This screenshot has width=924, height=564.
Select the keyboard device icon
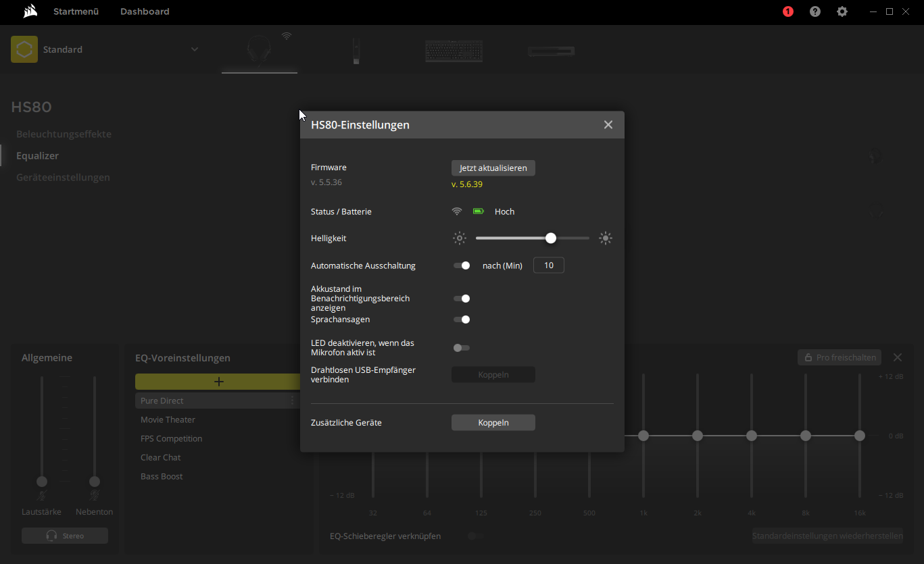(x=454, y=51)
